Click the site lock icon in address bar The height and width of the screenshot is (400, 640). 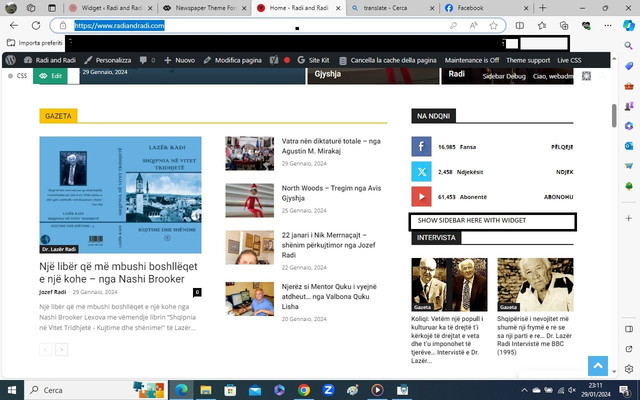(63, 25)
